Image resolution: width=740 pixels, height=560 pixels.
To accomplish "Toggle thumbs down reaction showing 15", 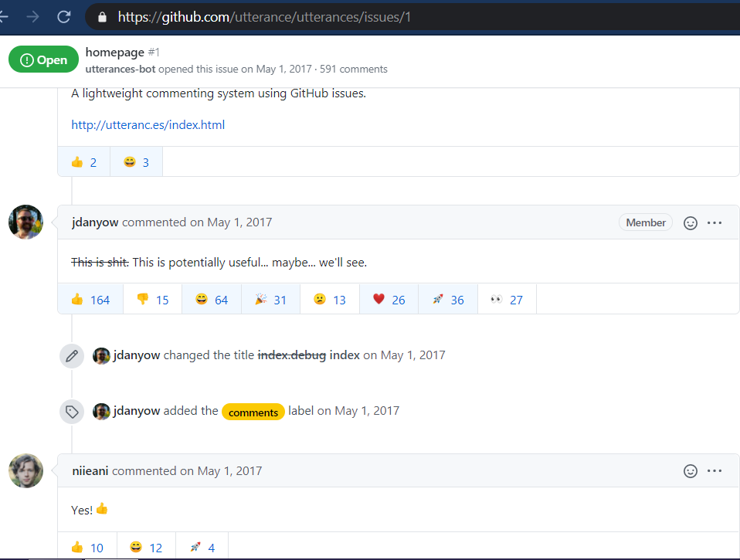I will click(153, 299).
